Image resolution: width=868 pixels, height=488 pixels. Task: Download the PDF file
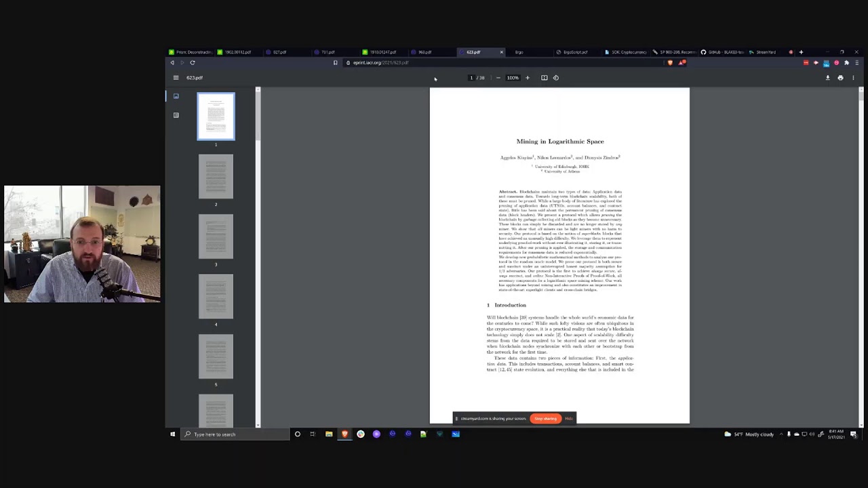click(x=827, y=77)
